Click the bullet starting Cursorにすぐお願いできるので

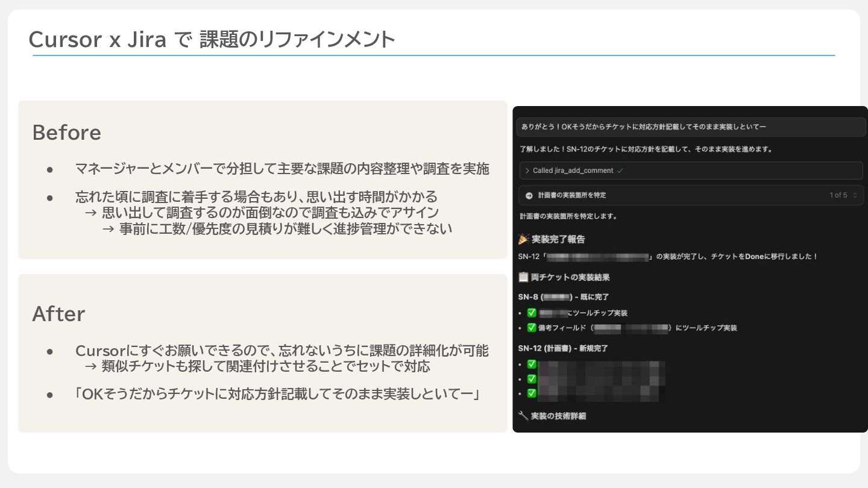(x=282, y=351)
